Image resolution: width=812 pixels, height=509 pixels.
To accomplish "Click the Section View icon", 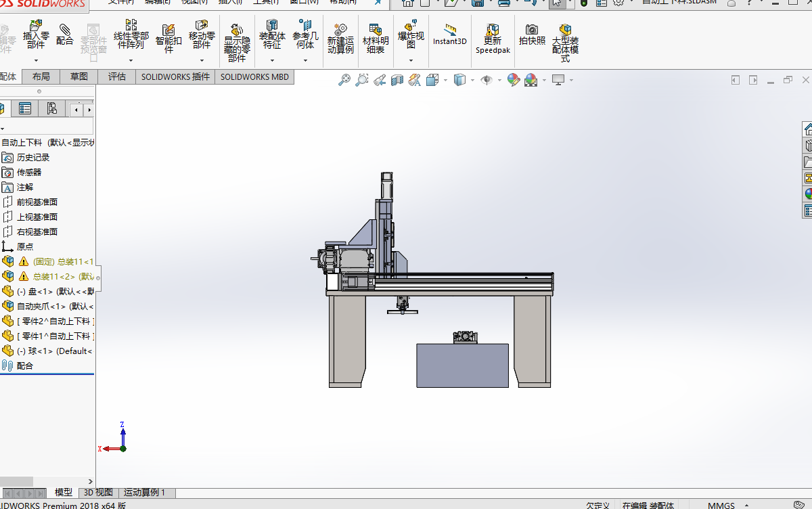I will (397, 80).
